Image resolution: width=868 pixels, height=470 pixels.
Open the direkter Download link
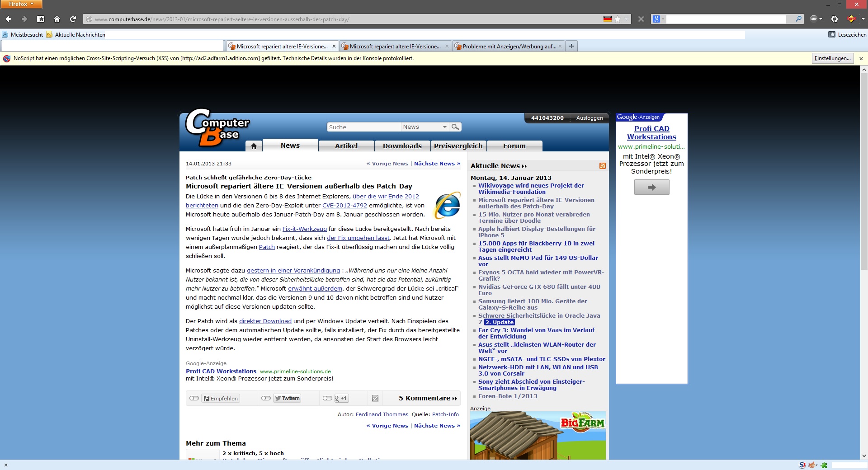pos(265,321)
